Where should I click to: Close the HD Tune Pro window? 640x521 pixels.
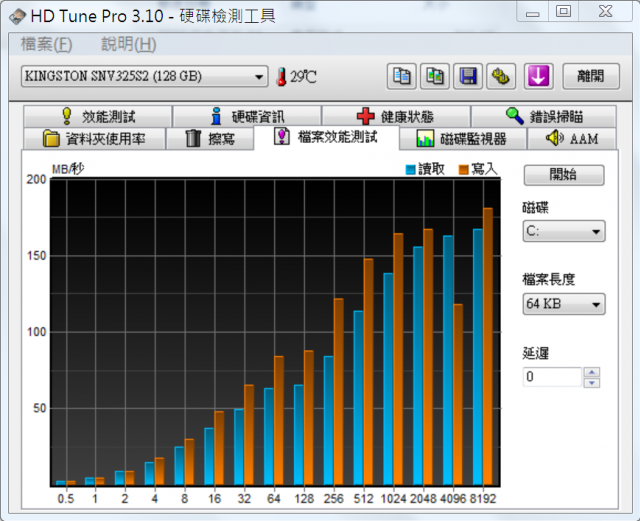click(605, 11)
